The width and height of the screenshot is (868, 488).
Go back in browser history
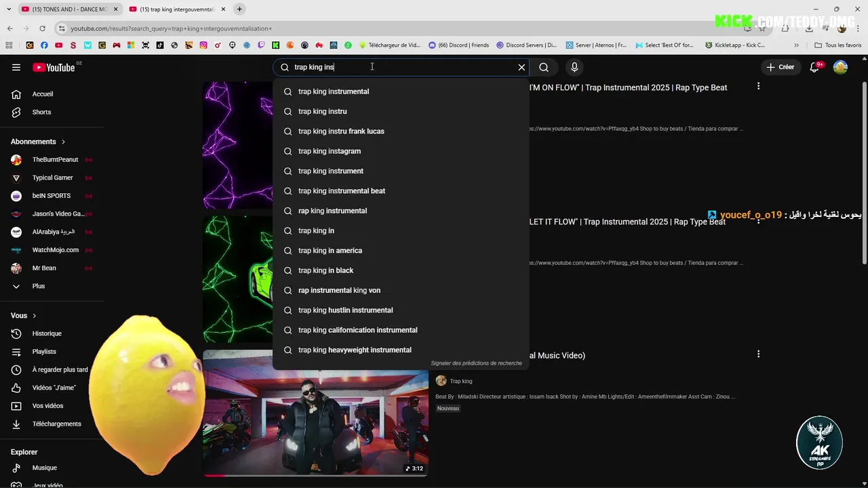point(10,28)
